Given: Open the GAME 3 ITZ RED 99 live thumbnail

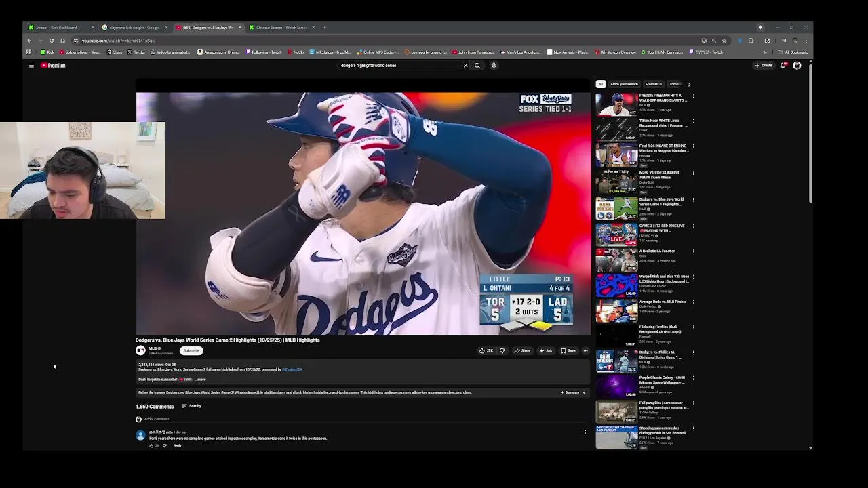Looking at the screenshot, I should click(x=616, y=234).
